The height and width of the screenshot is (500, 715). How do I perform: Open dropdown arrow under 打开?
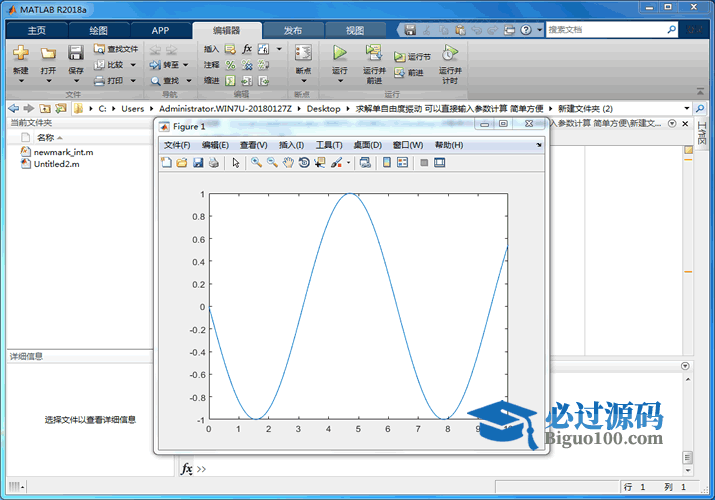48,81
